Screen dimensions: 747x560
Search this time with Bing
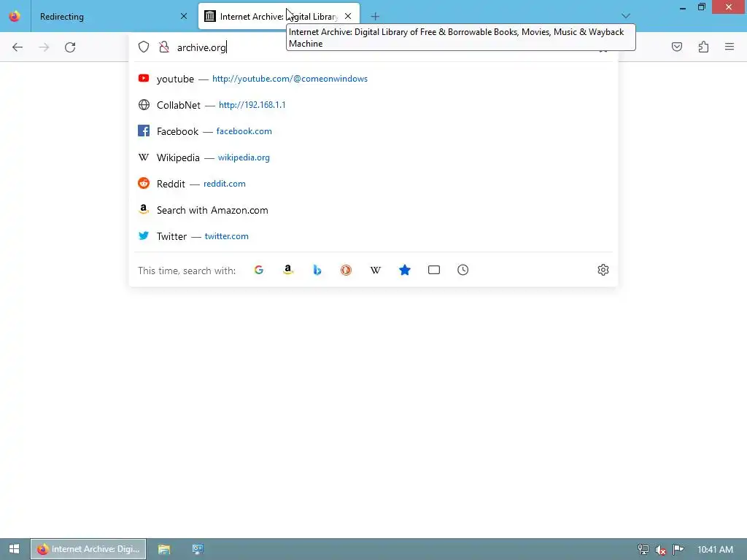[x=317, y=270]
